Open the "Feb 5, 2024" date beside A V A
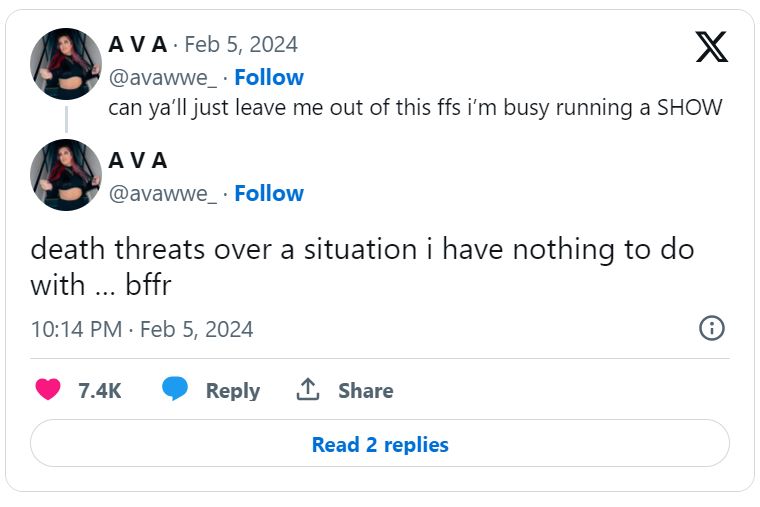Image resolution: width=760 pixels, height=507 pixels. [x=241, y=45]
